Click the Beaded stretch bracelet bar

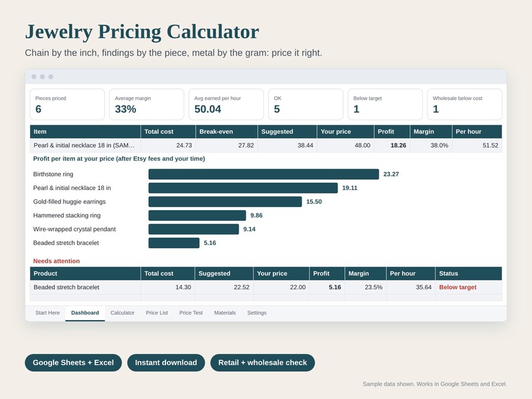(x=174, y=243)
